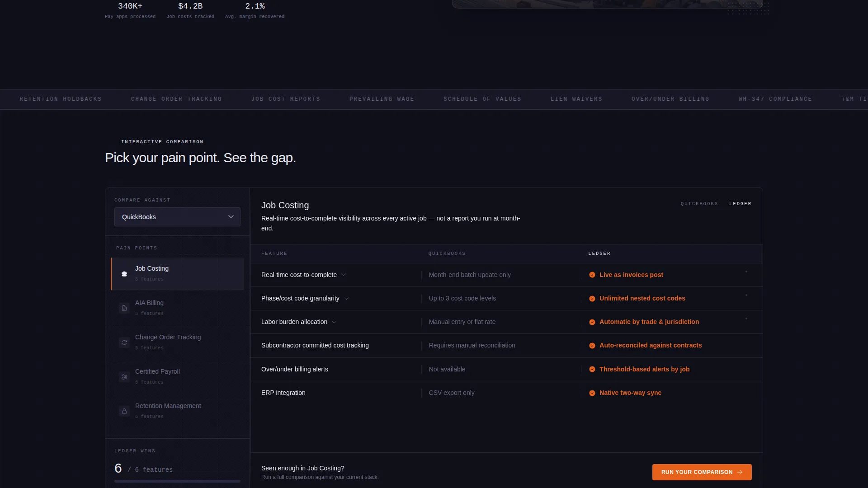The image size is (868, 488).
Task: Click Requires manual reconciliation cell
Action: pyautogui.click(x=472, y=346)
